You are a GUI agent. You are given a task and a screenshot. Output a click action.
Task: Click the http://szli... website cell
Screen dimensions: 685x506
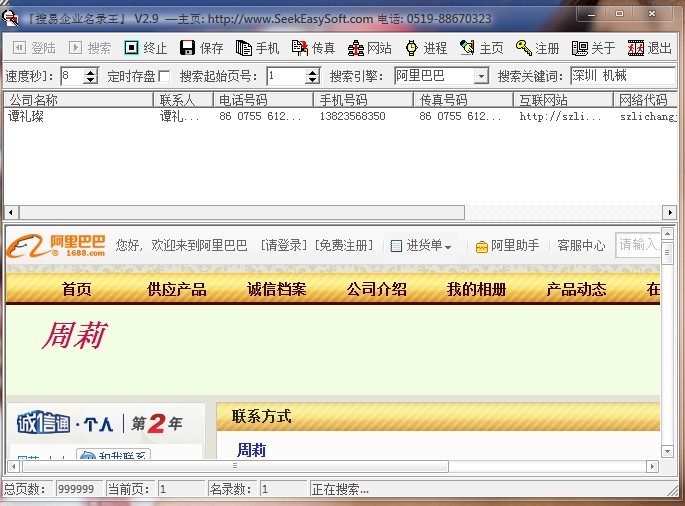click(x=560, y=116)
